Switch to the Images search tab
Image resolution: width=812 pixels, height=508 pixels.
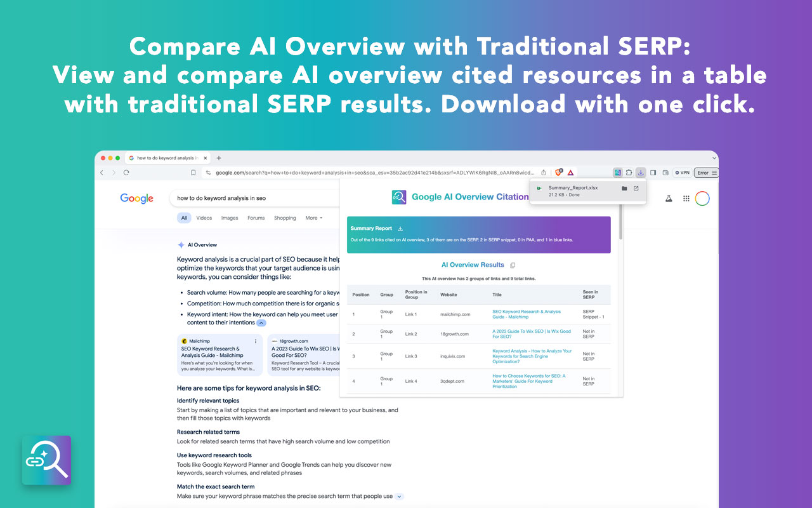(x=230, y=218)
